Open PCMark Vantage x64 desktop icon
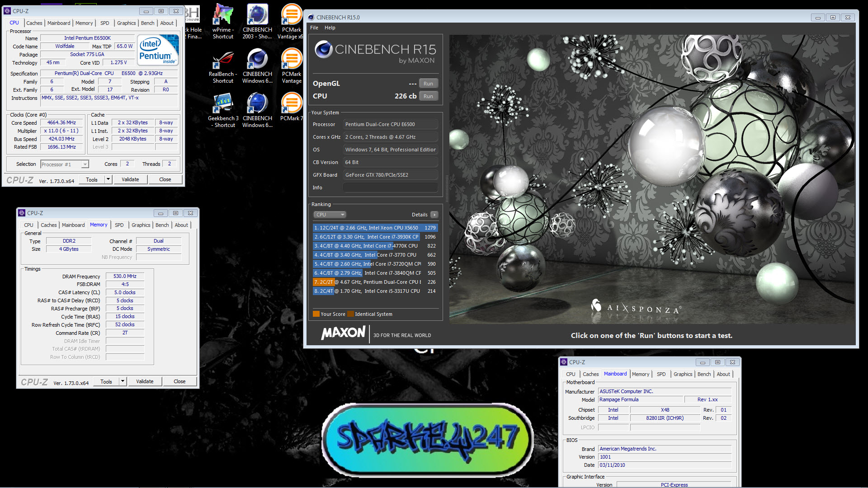 (x=291, y=21)
